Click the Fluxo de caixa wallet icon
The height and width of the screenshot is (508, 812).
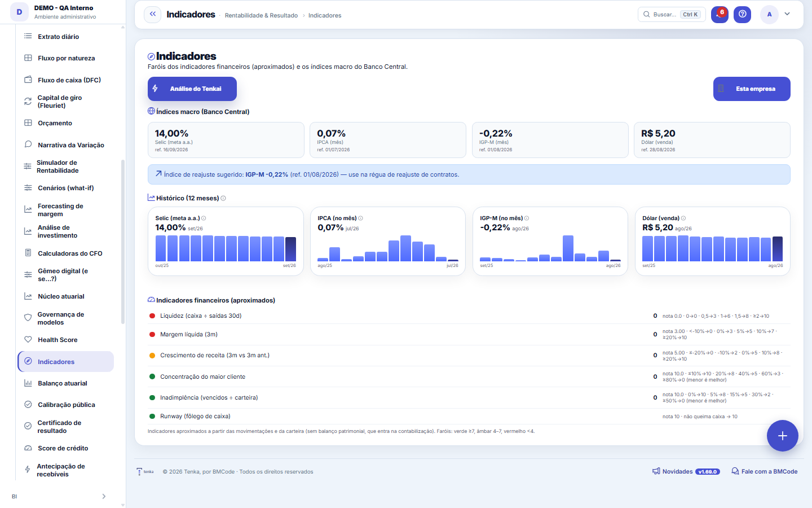pos(28,80)
